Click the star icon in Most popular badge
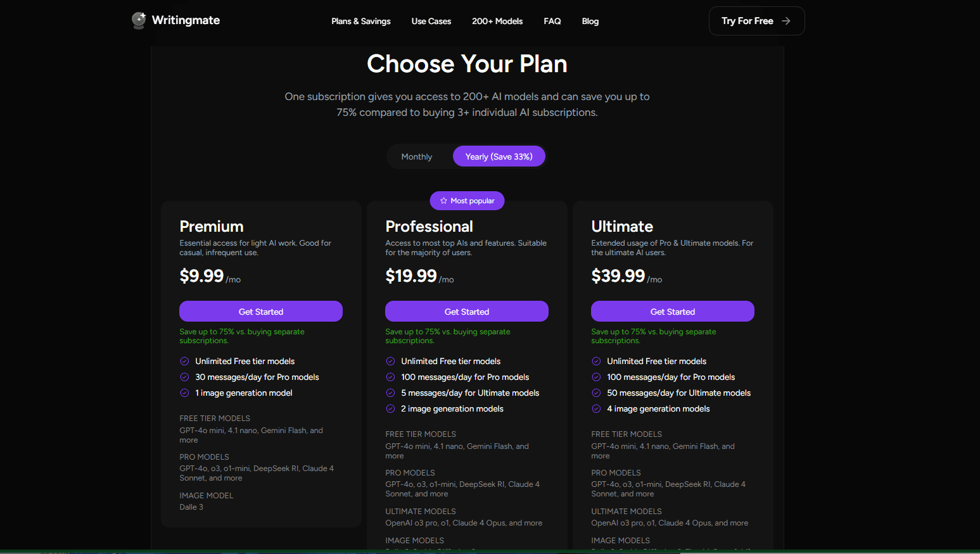This screenshot has height=554, width=980. [x=443, y=201]
